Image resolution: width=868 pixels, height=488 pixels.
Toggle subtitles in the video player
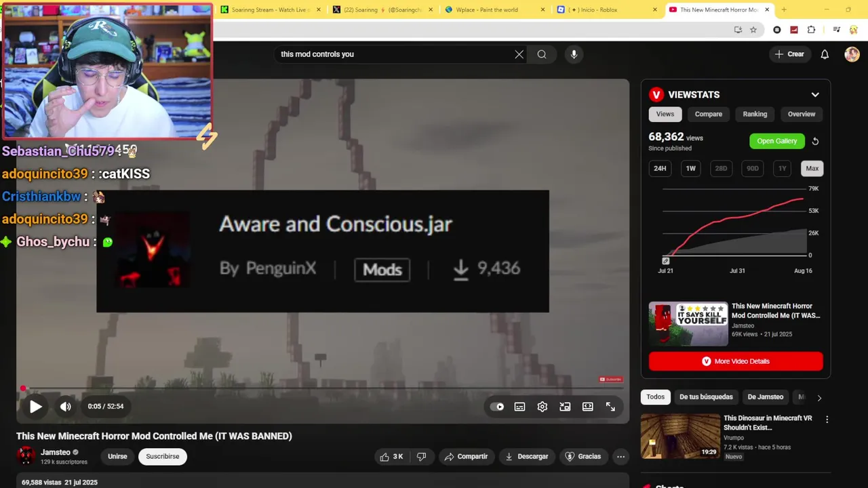519,407
